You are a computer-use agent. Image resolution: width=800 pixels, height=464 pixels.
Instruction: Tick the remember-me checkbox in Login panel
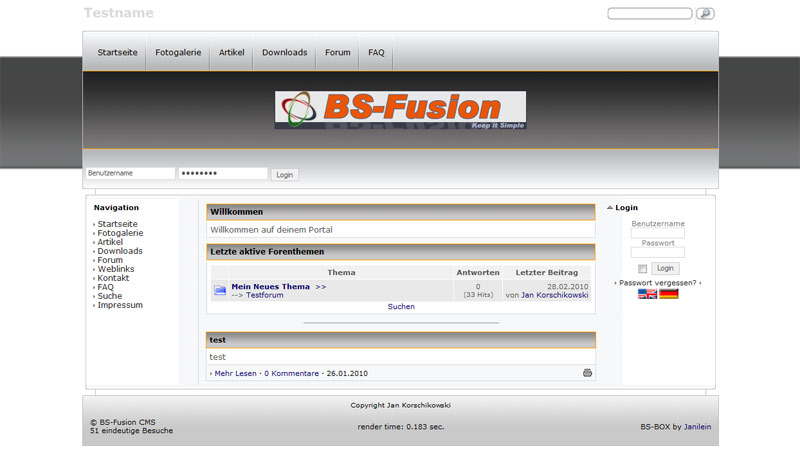point(643,269)
